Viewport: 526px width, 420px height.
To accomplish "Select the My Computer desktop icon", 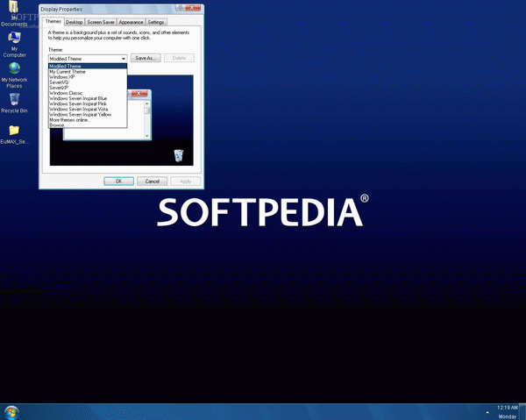I will click(14, 45).
